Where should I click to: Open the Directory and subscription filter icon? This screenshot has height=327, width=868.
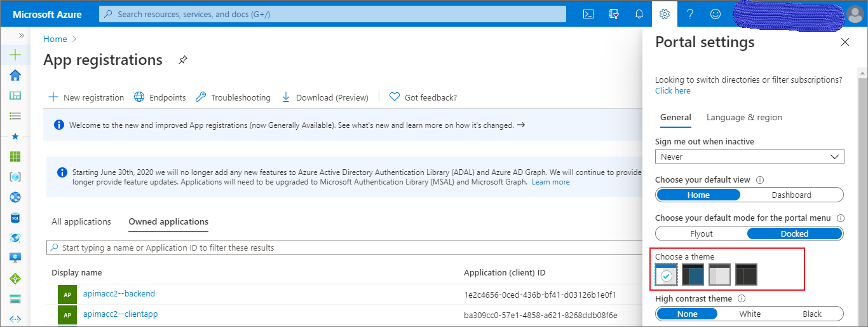click(x=614, y=13)
